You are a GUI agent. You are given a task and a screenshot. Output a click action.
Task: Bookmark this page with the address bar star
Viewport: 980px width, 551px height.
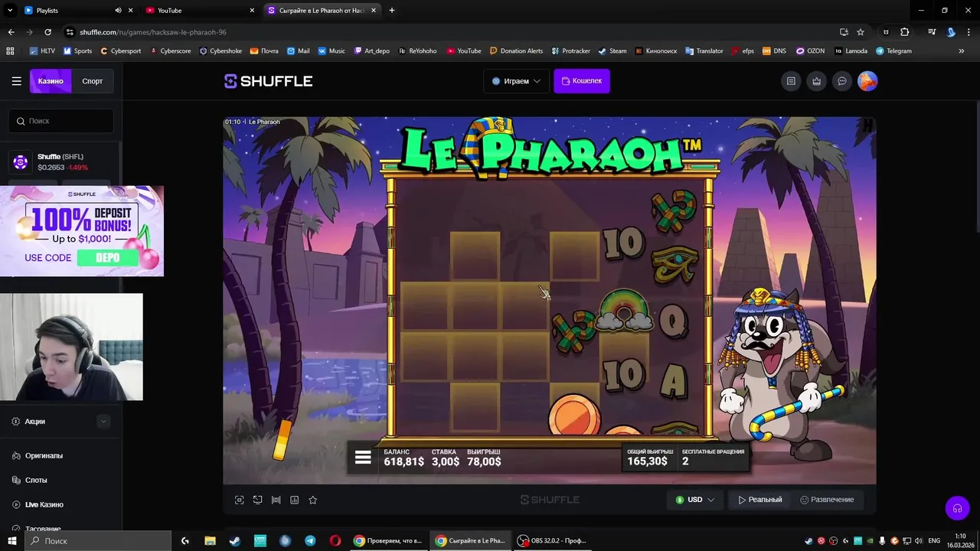click(861, 32)
